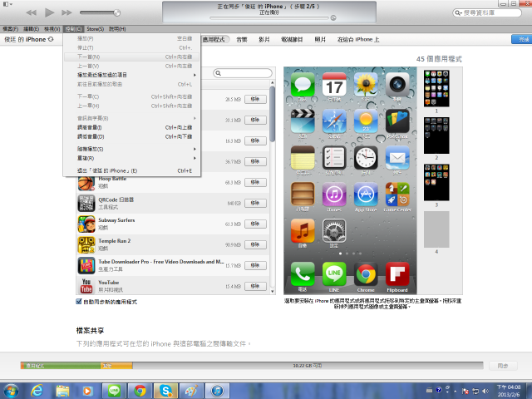Open the library search magnifier dropdown
This screenshot has height=399, width=532.
458,13
